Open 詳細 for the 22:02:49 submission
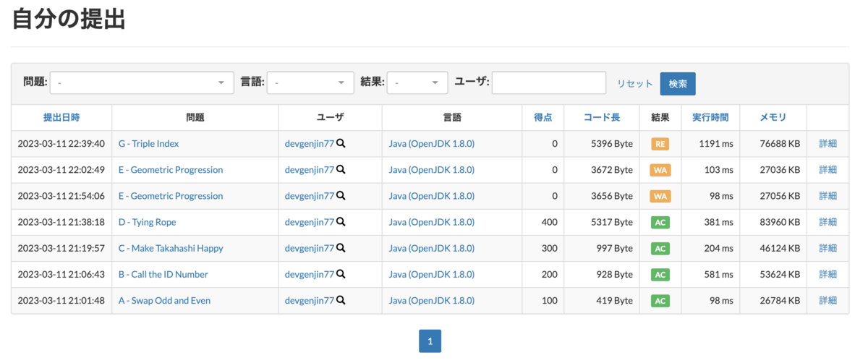 (x=827, y=170)
